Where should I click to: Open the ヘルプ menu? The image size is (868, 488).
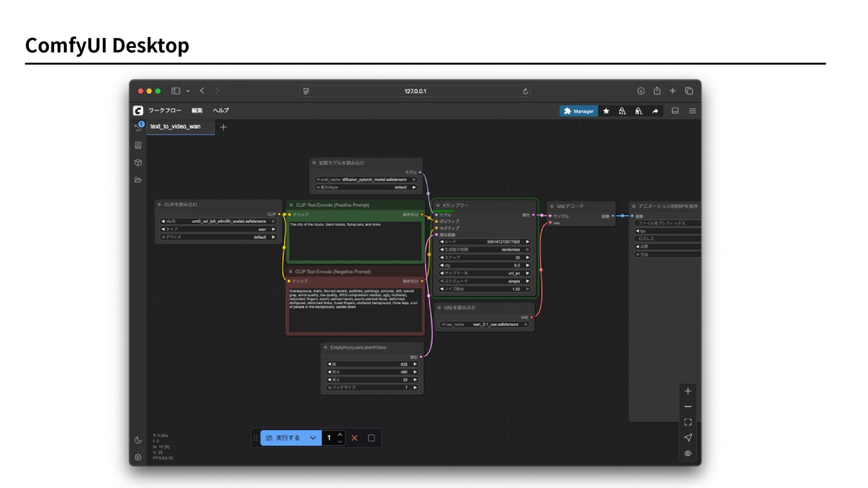221,111
